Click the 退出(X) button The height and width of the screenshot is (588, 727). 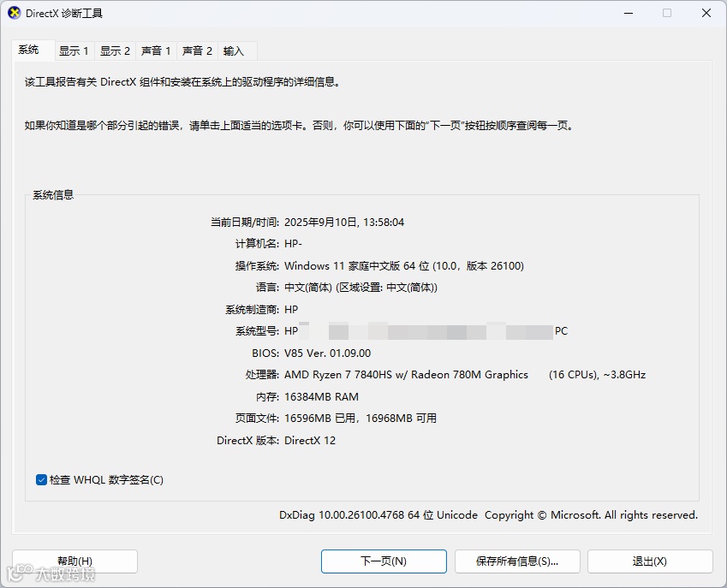pos(650,561)
